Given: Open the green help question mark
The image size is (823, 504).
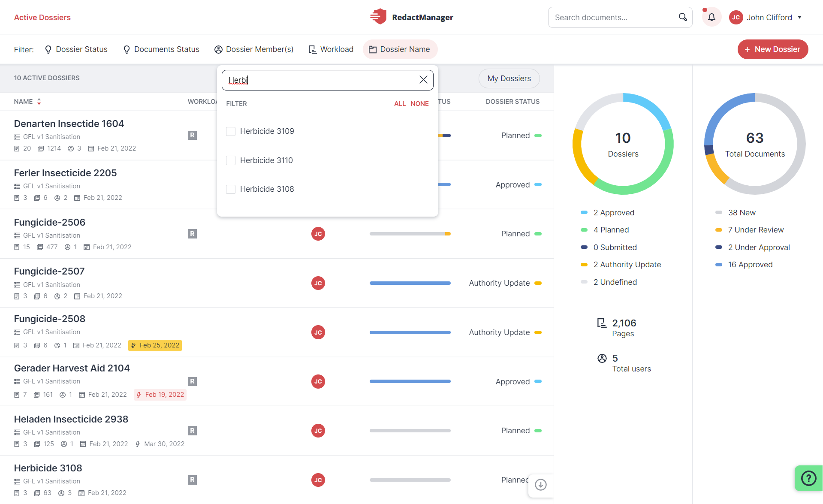Looking at the screenshot, I should point(808,478).
